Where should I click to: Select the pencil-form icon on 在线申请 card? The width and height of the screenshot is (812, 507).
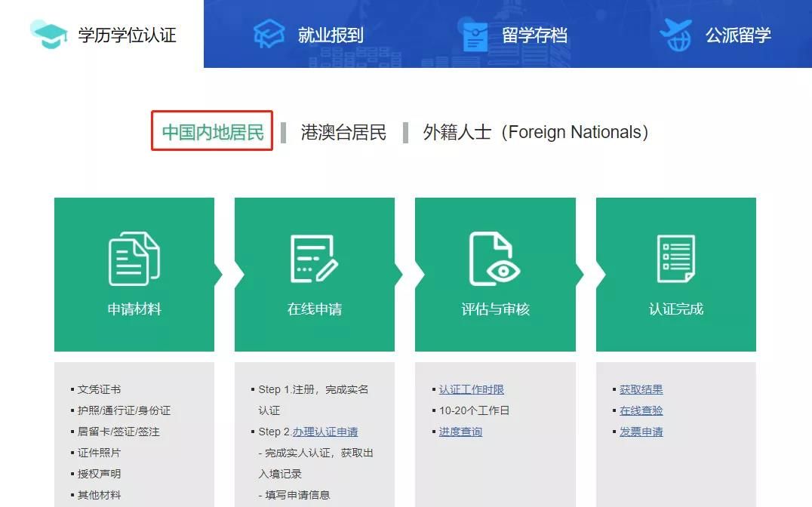click(314, 257)
